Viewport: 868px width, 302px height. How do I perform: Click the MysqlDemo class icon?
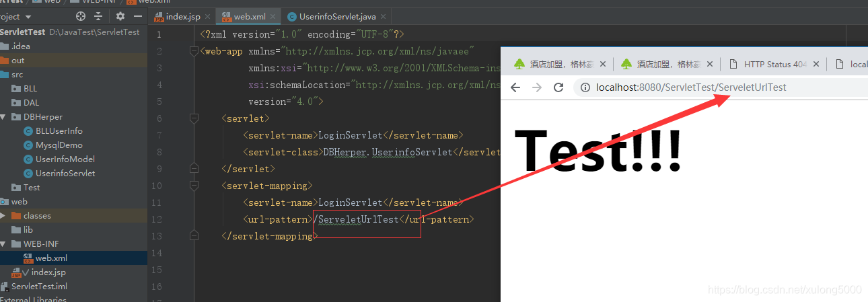coord(28,145)
